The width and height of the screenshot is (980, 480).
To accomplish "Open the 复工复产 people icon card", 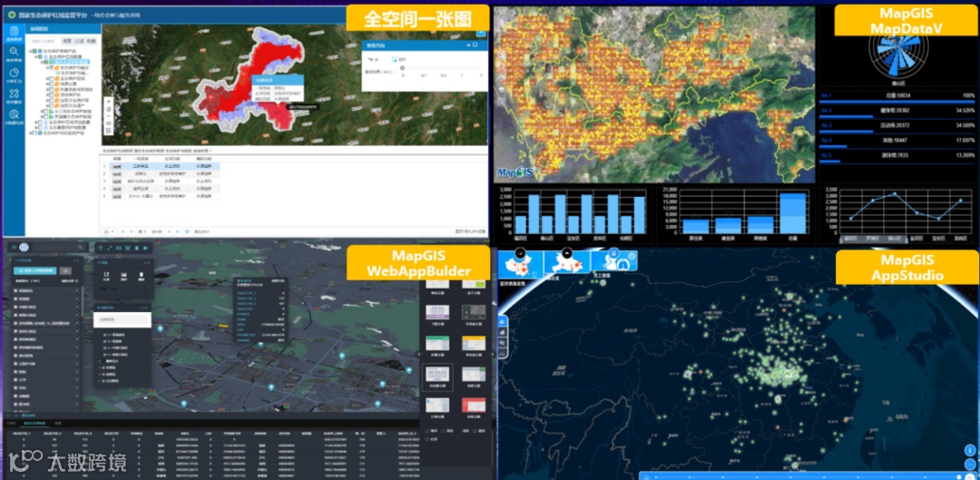I will [613, 261].
